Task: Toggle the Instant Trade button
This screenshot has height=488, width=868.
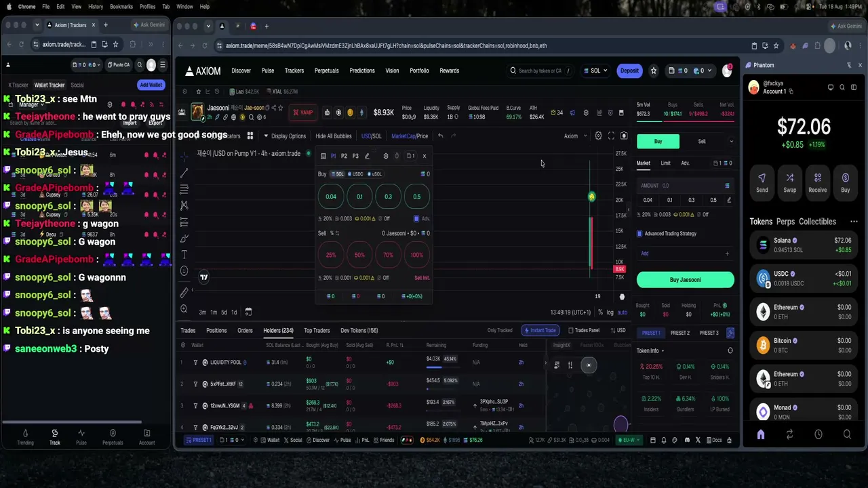Action: (540, 331)
